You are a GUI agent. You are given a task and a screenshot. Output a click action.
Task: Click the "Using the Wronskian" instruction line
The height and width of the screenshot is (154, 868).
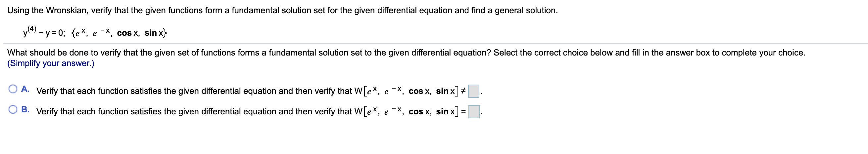282,11
